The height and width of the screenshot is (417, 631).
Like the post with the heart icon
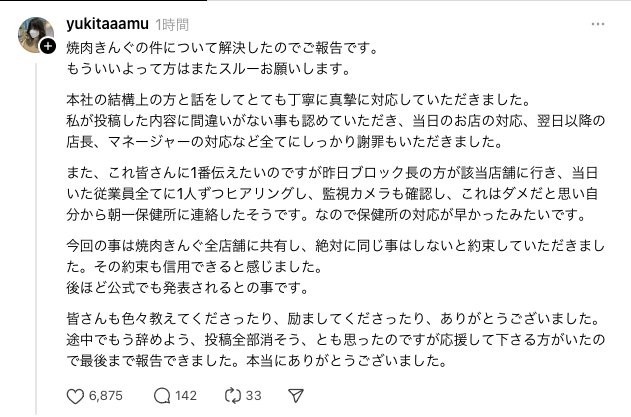pos(76,395)
